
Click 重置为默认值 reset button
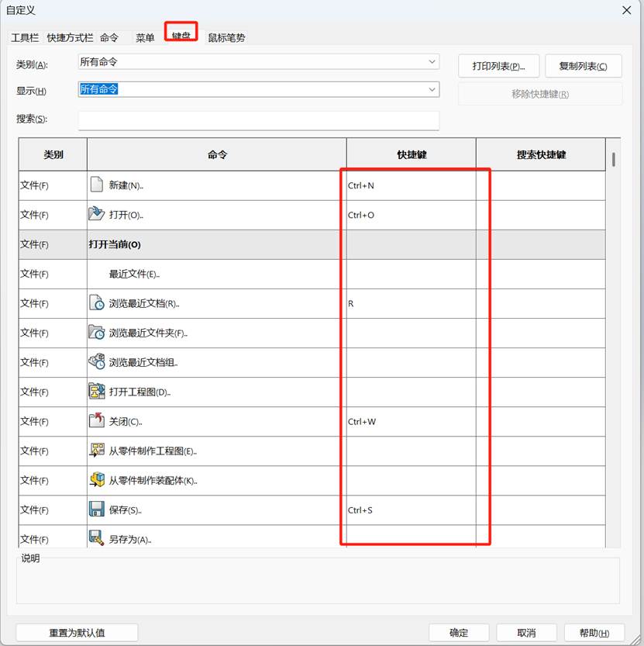pyautogui.click(x=77, y=632)
